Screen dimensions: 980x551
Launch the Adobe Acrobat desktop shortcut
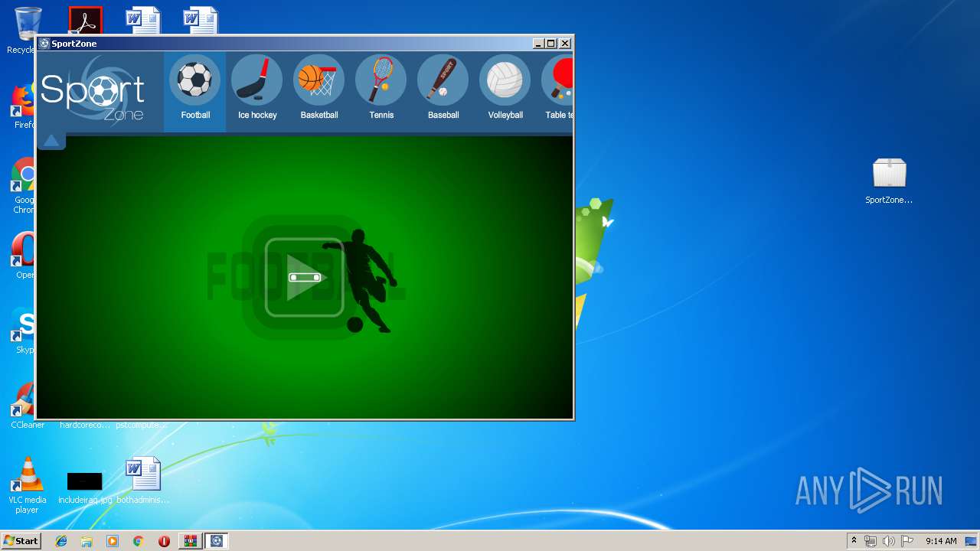tap(85, 21)
